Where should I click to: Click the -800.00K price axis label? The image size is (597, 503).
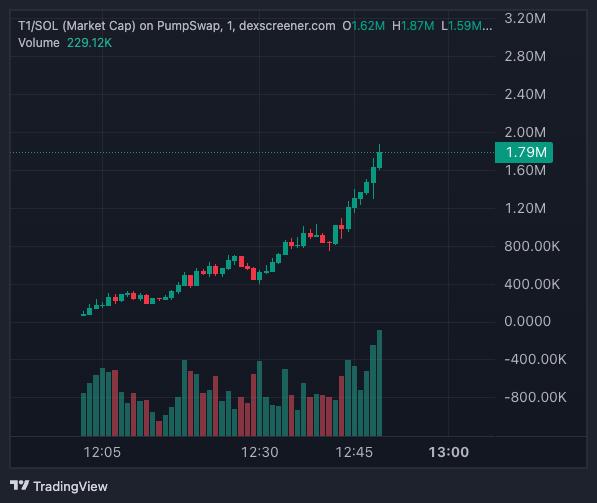[x=535, y=397]
